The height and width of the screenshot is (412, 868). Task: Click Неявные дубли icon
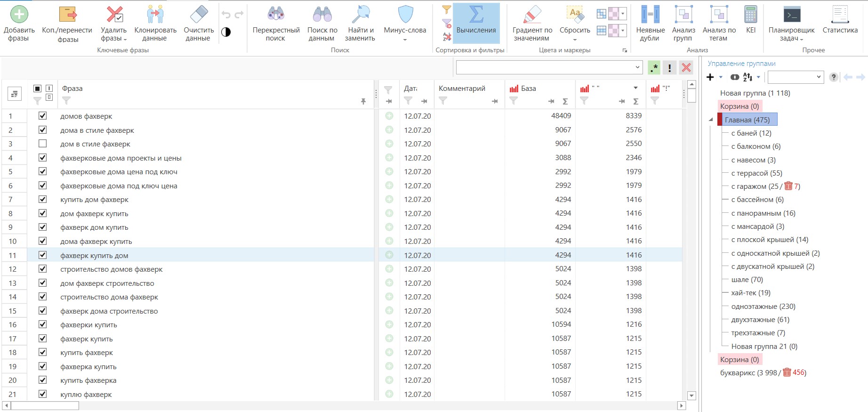click(x=650, y=15)
